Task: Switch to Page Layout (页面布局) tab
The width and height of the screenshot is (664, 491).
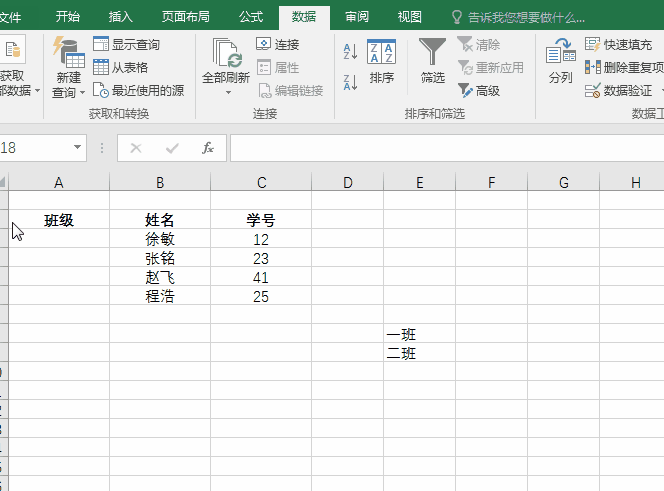Action: click(x=185, y=17)
